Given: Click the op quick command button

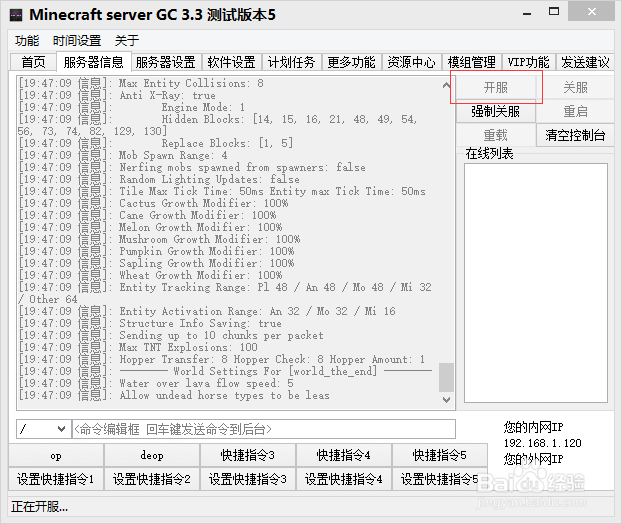Looking at the screenshot, I should (x=56, y=455).
